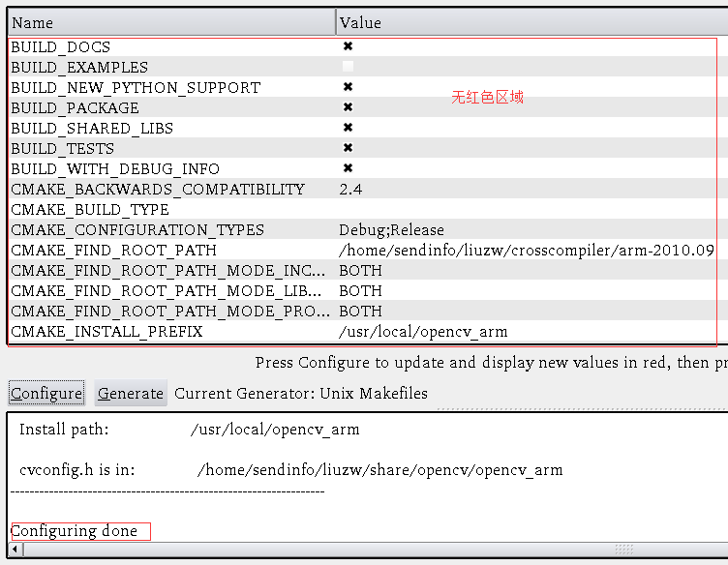Screen dimensions: 728x565
Task: Edit the CMAKE_INSTALL_PREFIX /usr/local/opencv_arm value
Action: click(423, 332)
